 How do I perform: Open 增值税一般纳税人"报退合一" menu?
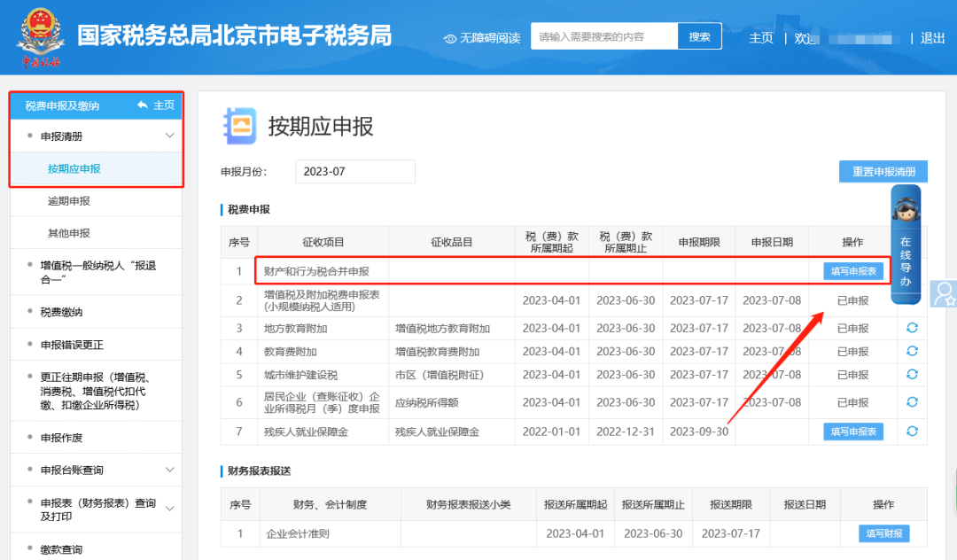tap(98, 272)
